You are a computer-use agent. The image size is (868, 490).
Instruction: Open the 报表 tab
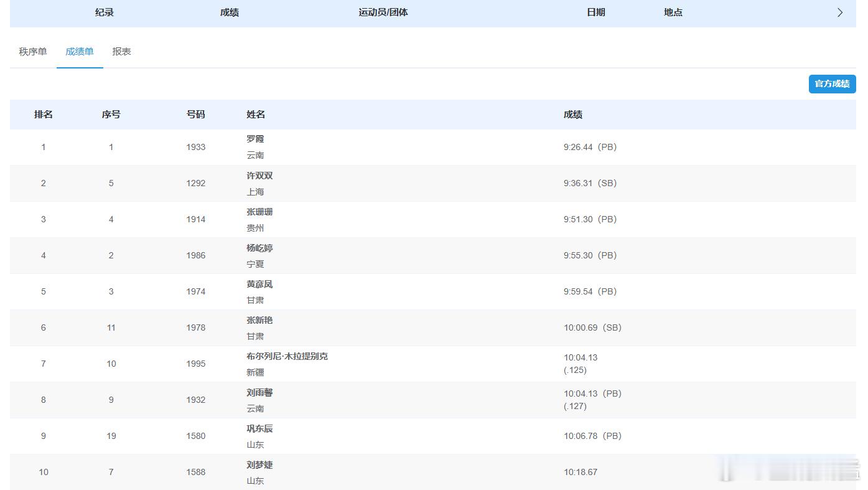coord(121,52)
